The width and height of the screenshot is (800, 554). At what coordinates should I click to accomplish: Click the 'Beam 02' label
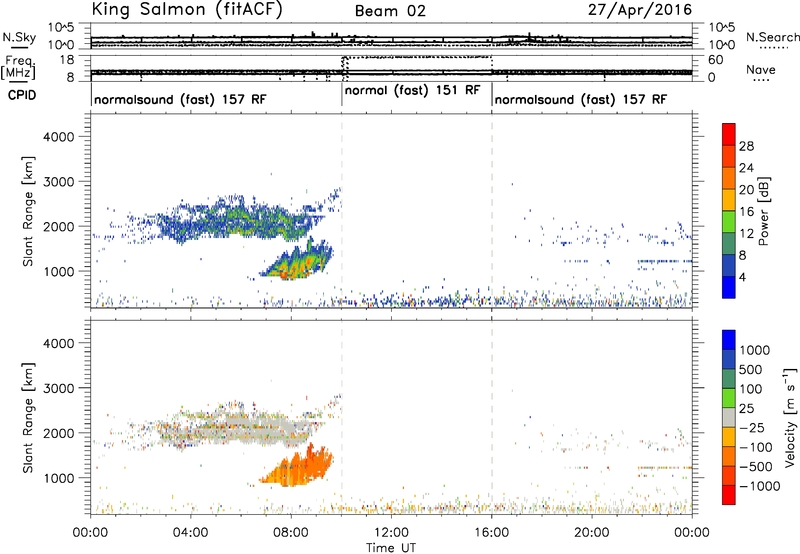pyautogui.click(x=390, y=11)
